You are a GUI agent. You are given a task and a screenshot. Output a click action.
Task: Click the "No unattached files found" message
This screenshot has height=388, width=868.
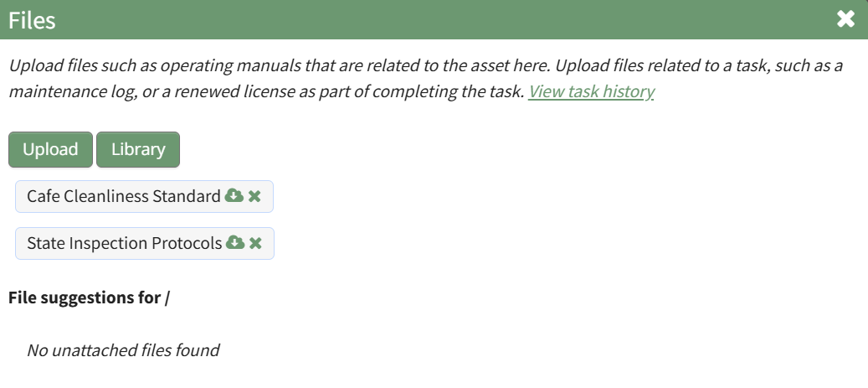coord(123,350)
